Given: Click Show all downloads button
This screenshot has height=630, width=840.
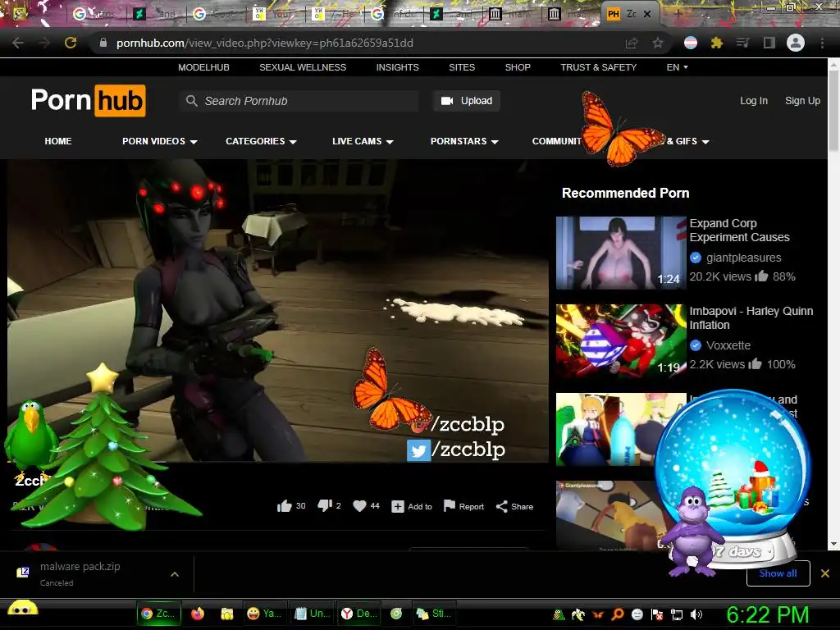Looking at the screenshot, I should click(778, 573).
